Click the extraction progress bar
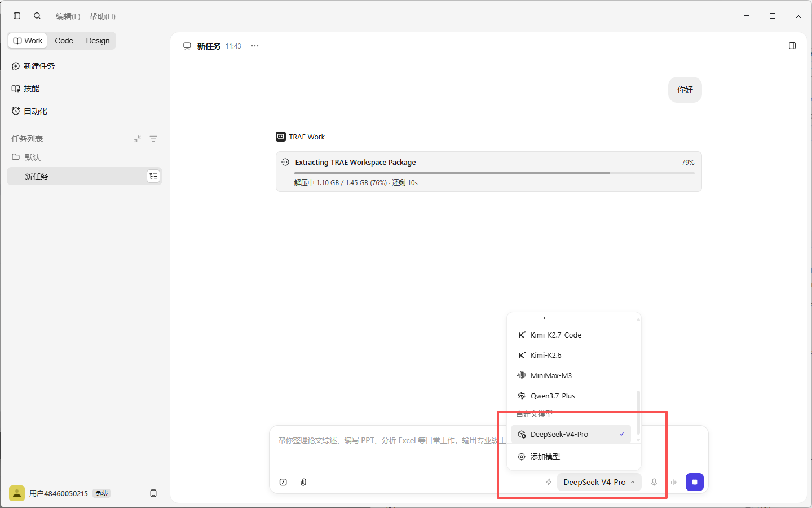The width and height of the screenshot is (812, 508). [495, 173]
